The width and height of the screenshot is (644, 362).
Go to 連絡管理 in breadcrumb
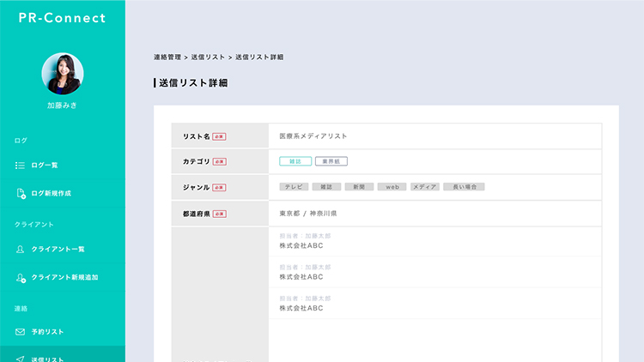167,57
